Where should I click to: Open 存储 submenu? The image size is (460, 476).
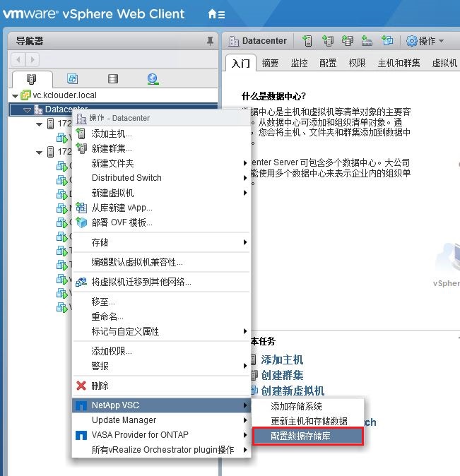click(162, 242)
